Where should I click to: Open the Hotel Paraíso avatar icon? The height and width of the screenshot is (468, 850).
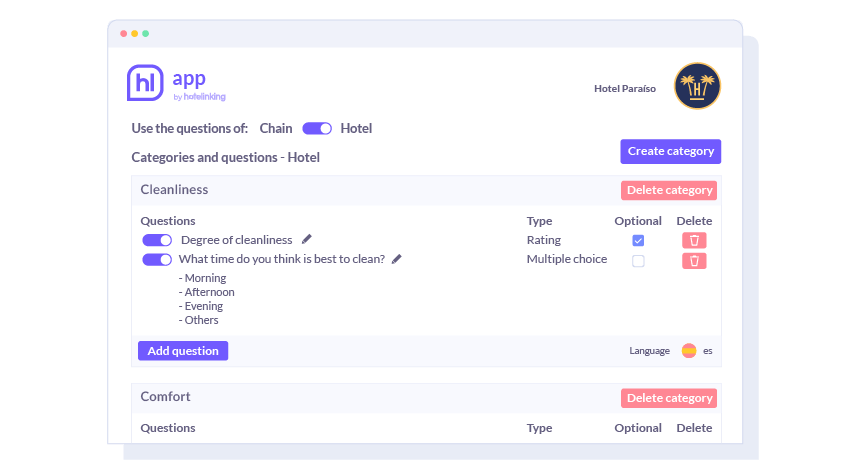[697, 87]
